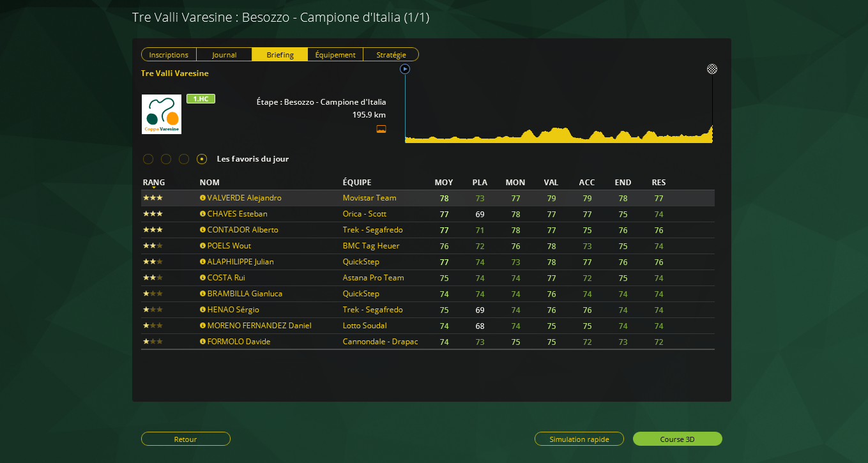This screenshot has width=868, height=463.
Task: Click team Orica - Scott in Chaves row
Action: click(365, 214)
